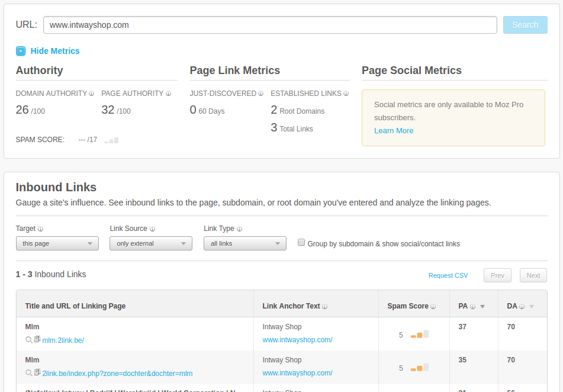
Task: Click the Just-Discovered info icon
Action: coord(261,94)
